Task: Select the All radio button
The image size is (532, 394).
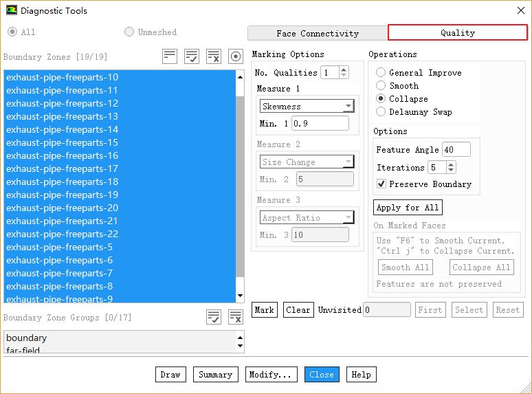Action: [x=12, y=32]
